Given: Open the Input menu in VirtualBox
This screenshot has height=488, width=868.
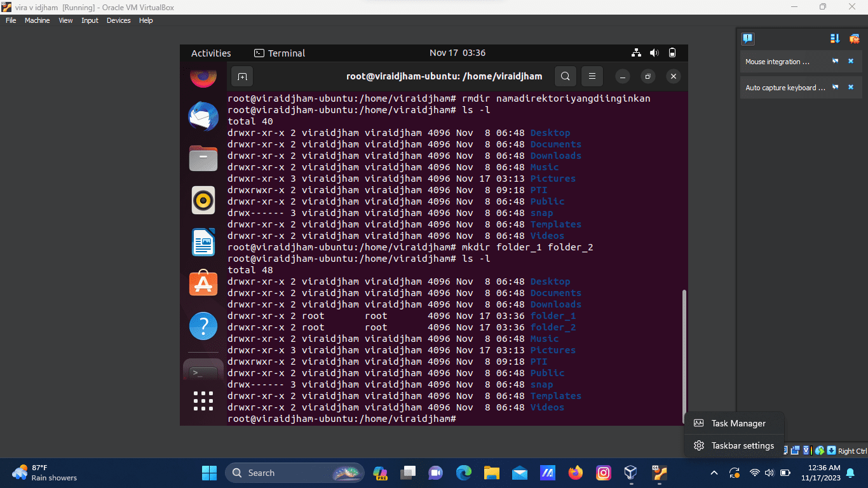Looking at the screenshot, I should [x=90, y=20].
